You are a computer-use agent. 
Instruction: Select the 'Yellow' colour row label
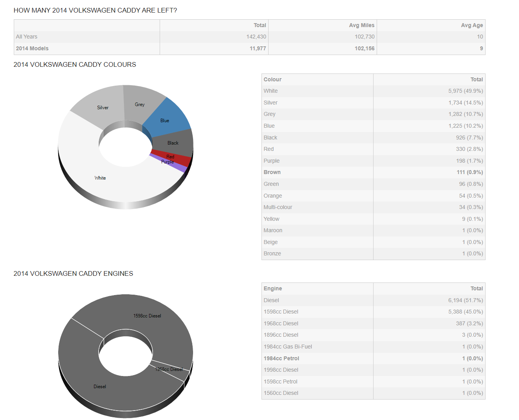272,219
